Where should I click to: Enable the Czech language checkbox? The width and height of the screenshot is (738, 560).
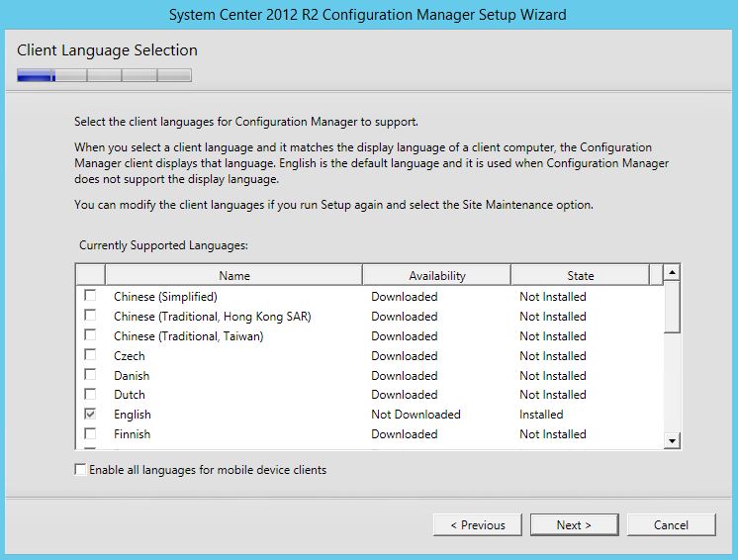click(90, 354)
